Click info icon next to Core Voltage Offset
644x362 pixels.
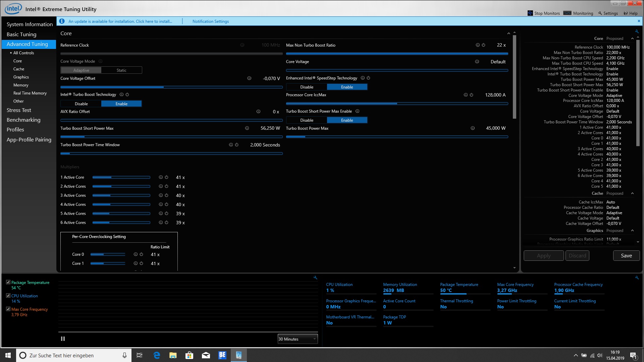pyautogui.click(x=249, y=78)
